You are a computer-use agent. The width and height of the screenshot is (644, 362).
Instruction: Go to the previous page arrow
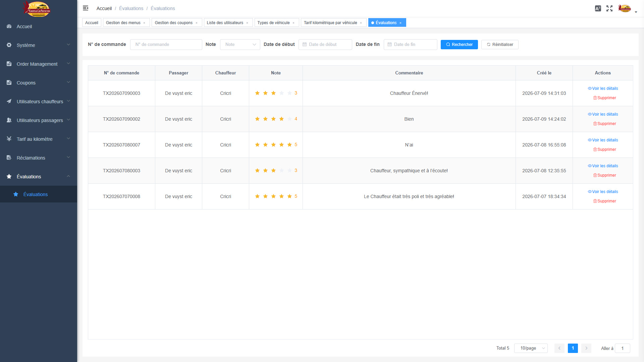click(559, 348)
